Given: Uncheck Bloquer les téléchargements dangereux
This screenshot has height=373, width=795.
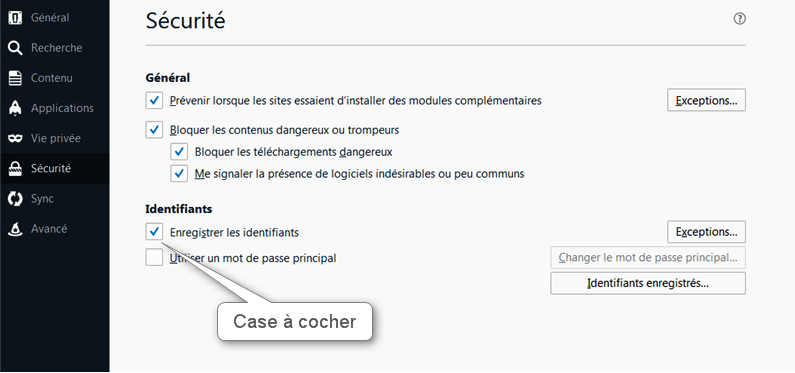Looking at the screenshot, I should (x=179, y=152).
